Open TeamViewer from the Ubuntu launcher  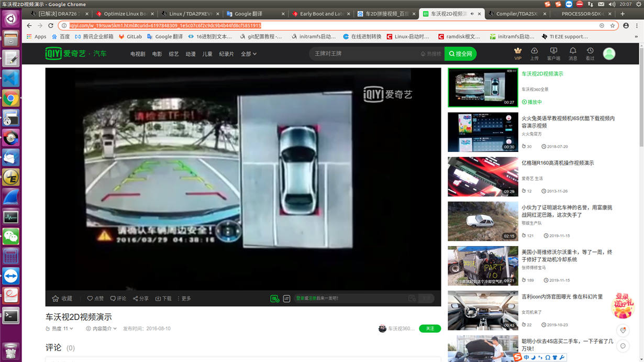pos(10,276)
